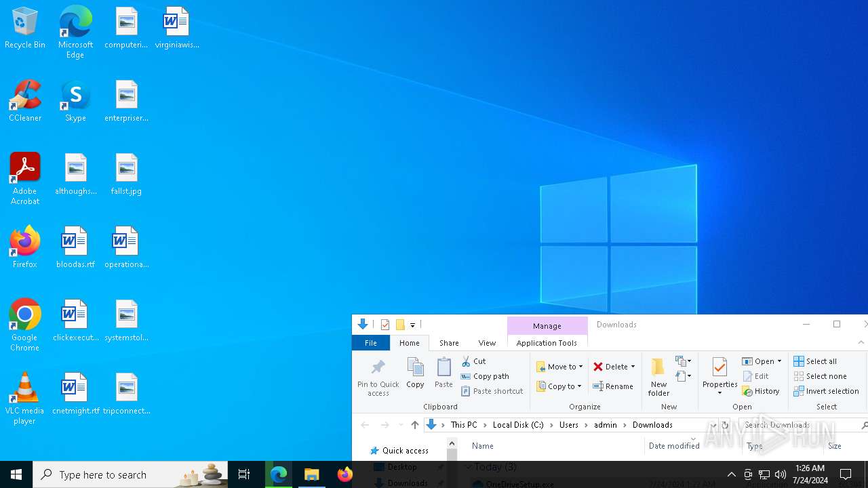Select bloodas.rtf document on desktop
Screen dimensions: 868x488
coord(75,248)
